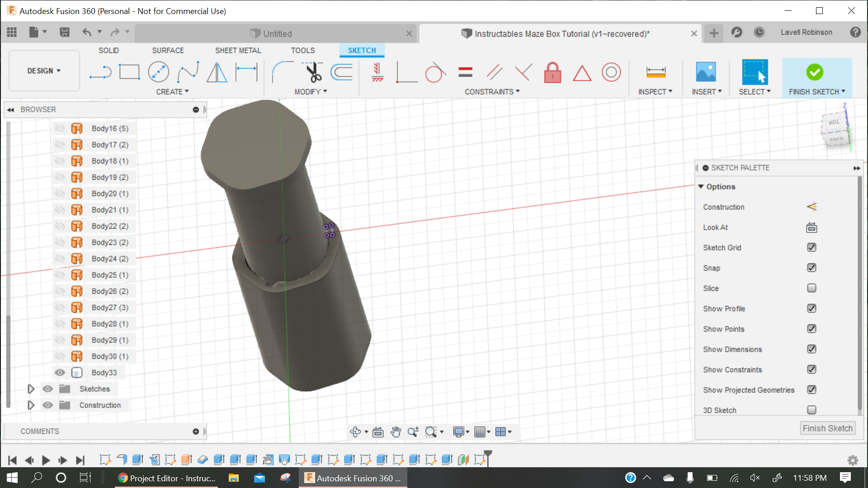
Task: Toggle the Show Profile checkbox
Action: click(811, 308)
